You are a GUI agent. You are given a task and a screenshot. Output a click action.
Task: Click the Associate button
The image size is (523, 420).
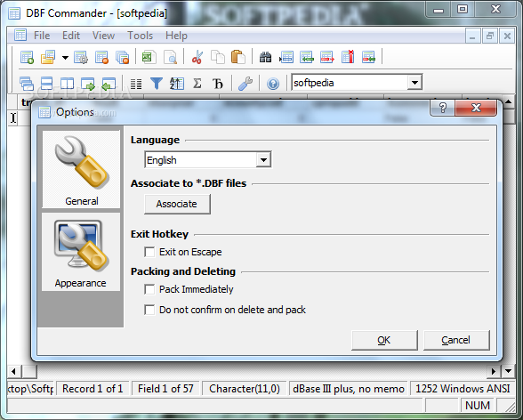(177, 204)
